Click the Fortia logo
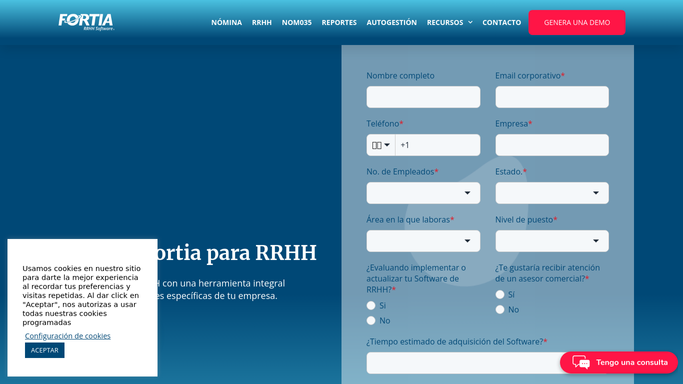Screen dimensions: 683x384 (x=86, y=22)
